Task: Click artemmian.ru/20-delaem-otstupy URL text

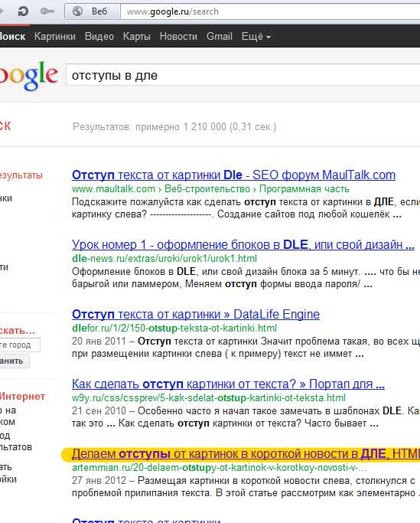Action: coord(220,468)
